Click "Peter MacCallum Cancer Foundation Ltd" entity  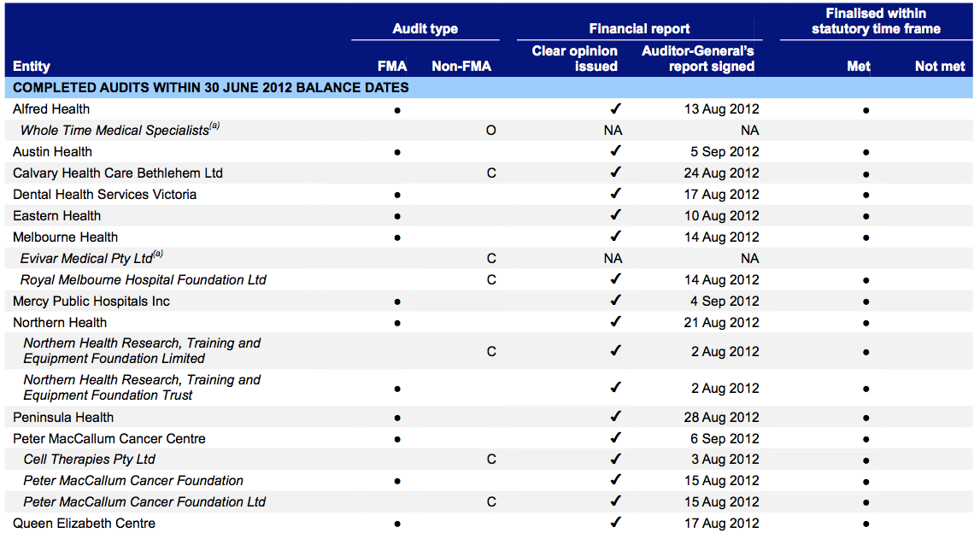pos(144,501)
